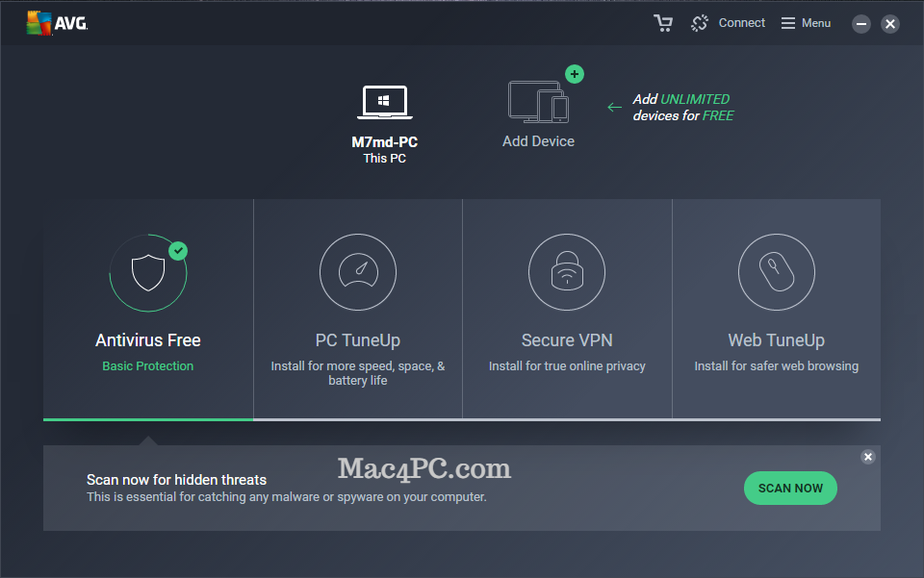Click the AVG logo

point(57,23)
